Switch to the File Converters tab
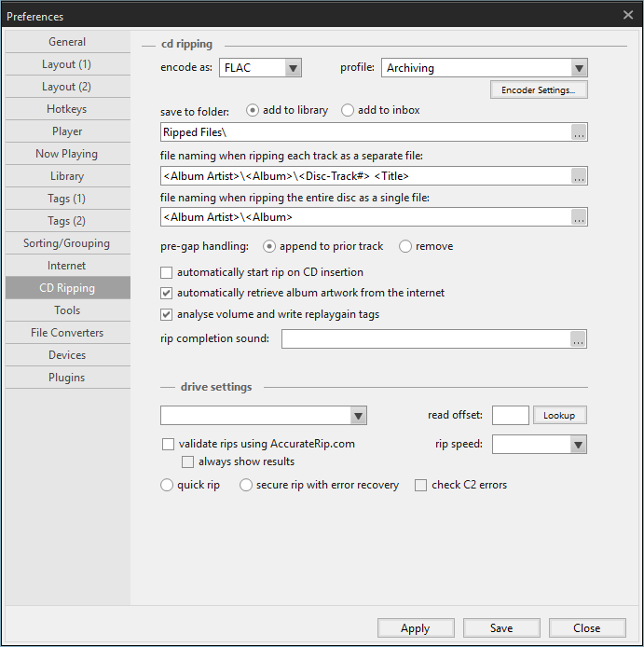This screenshot has width=644, height=647. [x=67, y=333]
